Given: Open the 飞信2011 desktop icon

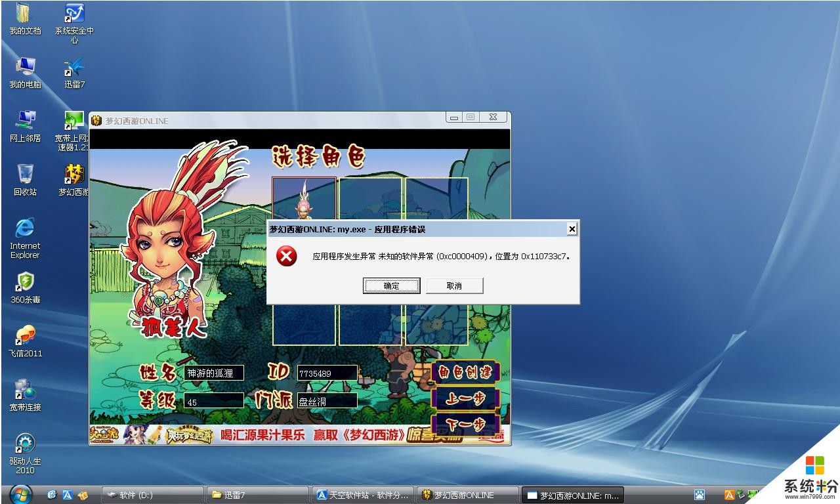Looking at the screenshot, I should (25, 341).
